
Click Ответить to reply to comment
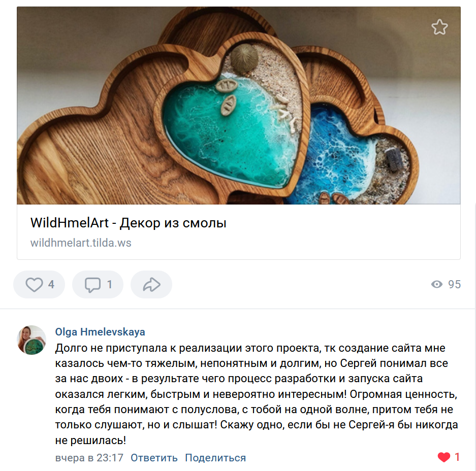pyautogui.click(x=154, y=458)
